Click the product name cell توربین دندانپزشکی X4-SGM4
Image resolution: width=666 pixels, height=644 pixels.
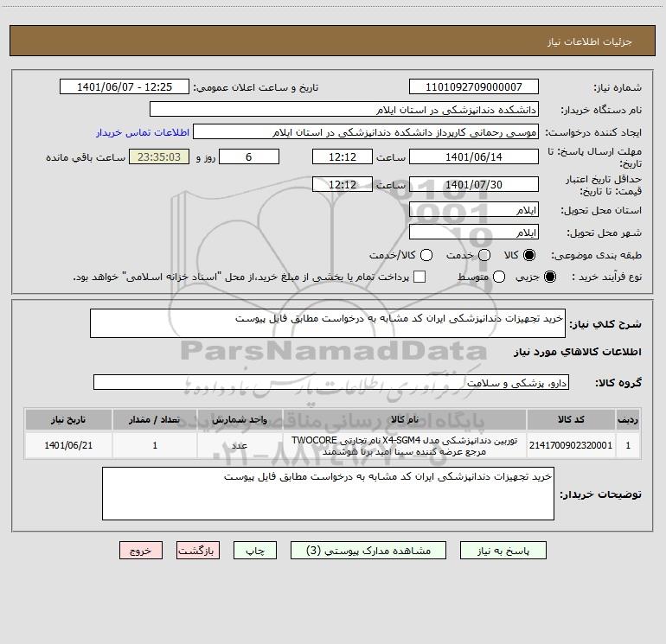click(405, 445)
